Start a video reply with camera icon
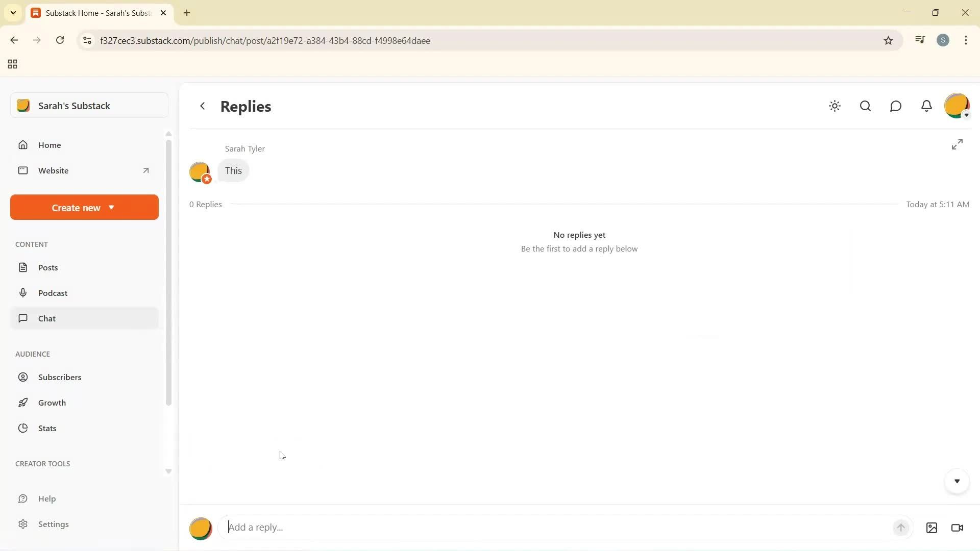980x551 pixels. pyautogui.click(x=957, y=528)
